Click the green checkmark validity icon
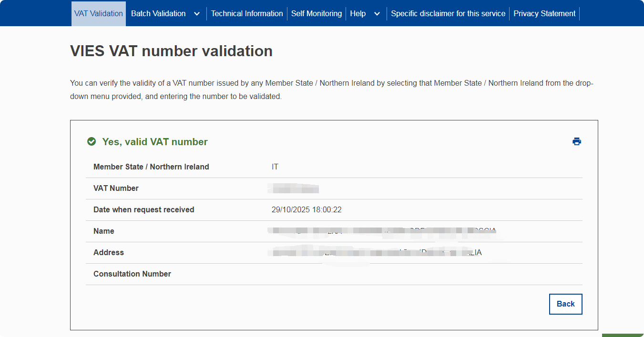The width and height of the screenshot is (644, 337). 92,142
